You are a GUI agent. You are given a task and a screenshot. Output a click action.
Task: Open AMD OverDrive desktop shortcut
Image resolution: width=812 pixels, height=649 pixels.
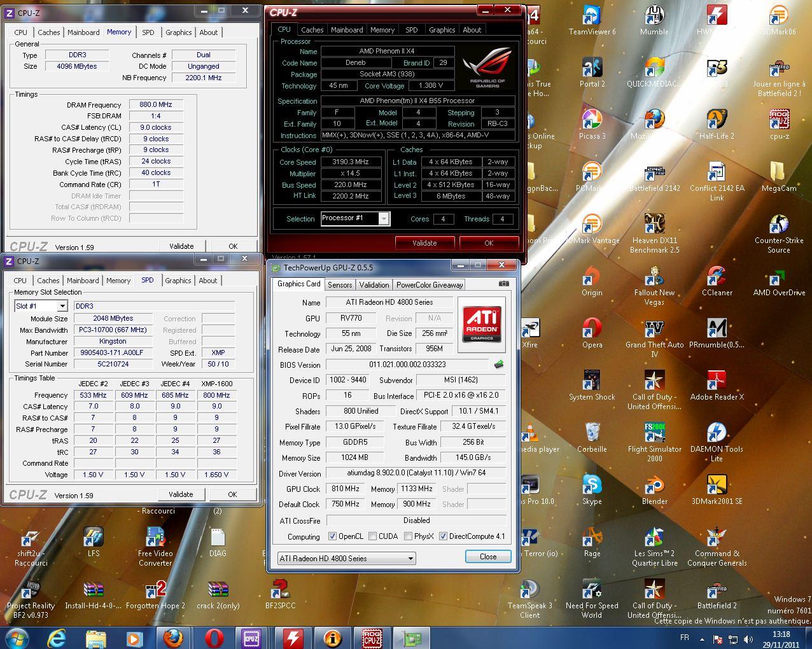[x=779, y=282]
